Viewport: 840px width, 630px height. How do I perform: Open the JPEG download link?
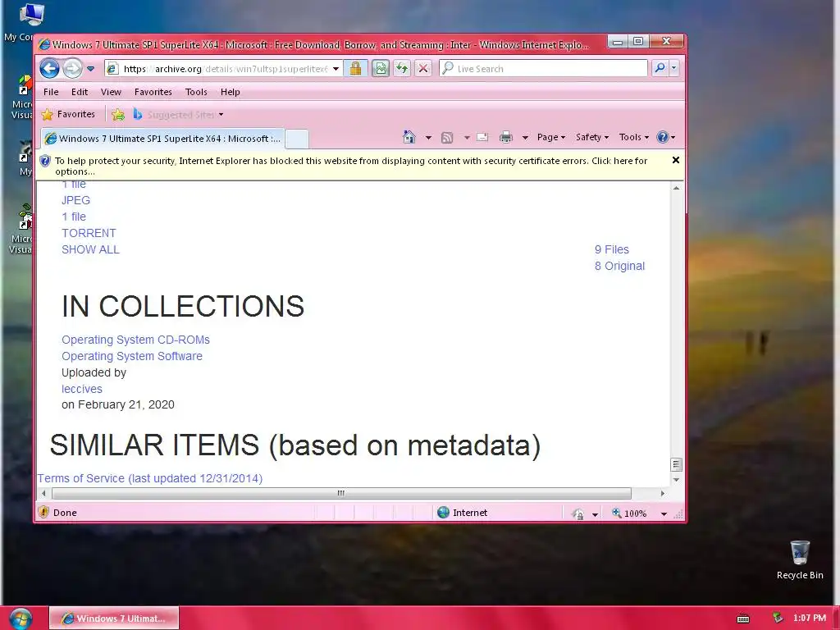pyautogui.click(x=75, y=200)
